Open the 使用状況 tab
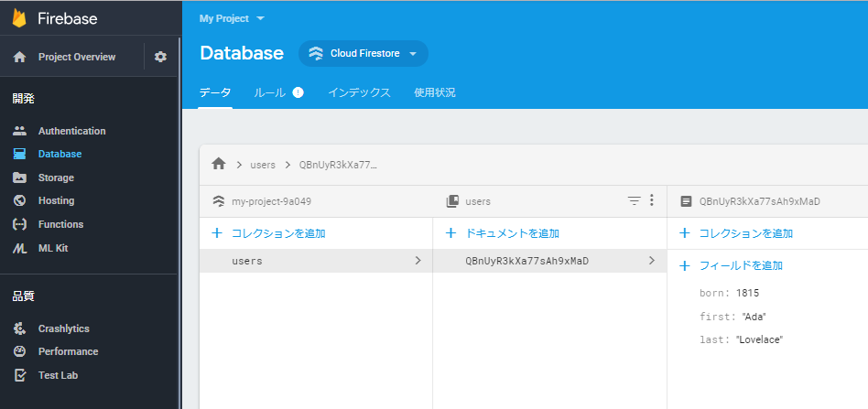This screenshot has height=409, width=868. coord(435,92)
